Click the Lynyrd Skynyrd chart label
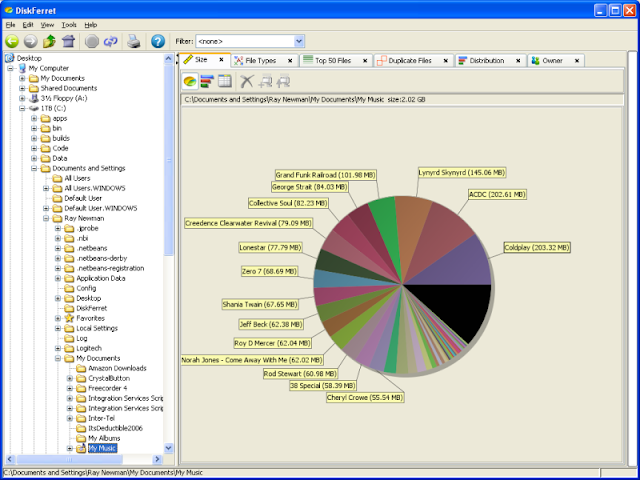The width and height of the screenshot is (640, 480). pos(462,172)
